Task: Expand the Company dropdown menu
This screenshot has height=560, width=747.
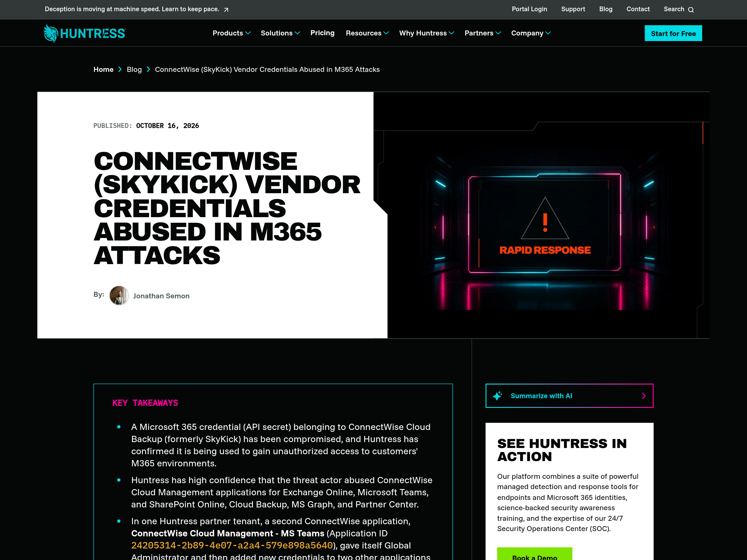Action: (x=531, y=33)
